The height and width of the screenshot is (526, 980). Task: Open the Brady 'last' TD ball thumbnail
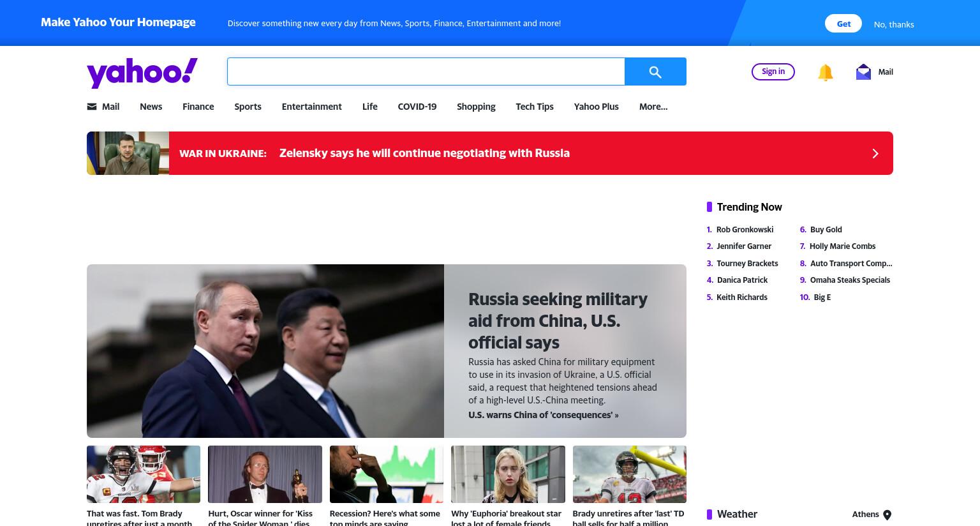coord(630,474)
